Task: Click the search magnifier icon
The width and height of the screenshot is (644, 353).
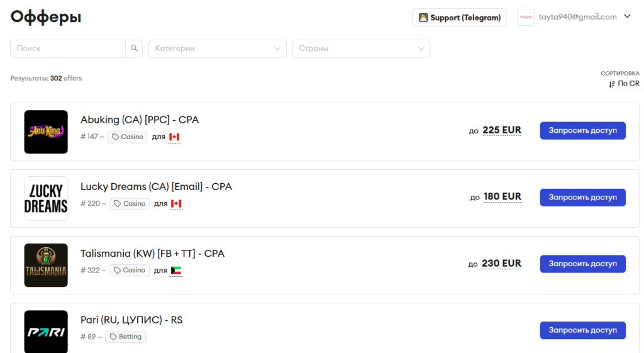Action: 134,48
